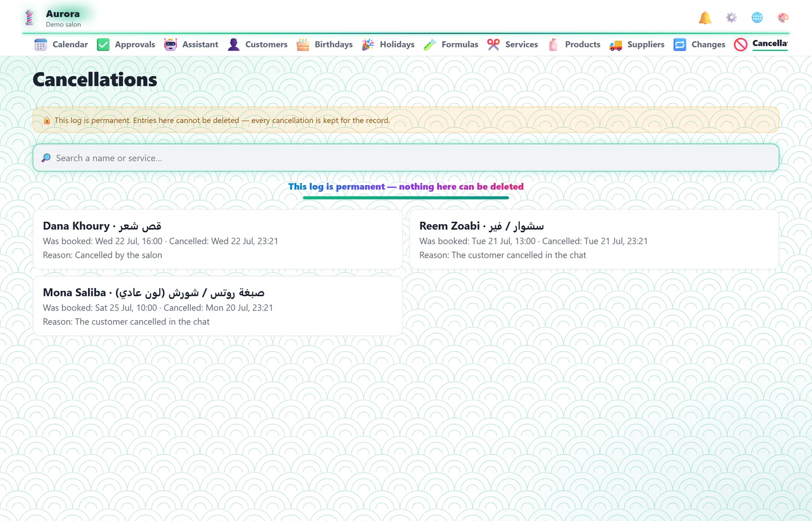The height and width of the screenshot is (521, 812).
Task: Click the Calendar icon in navigation
Action: point(41,45)
